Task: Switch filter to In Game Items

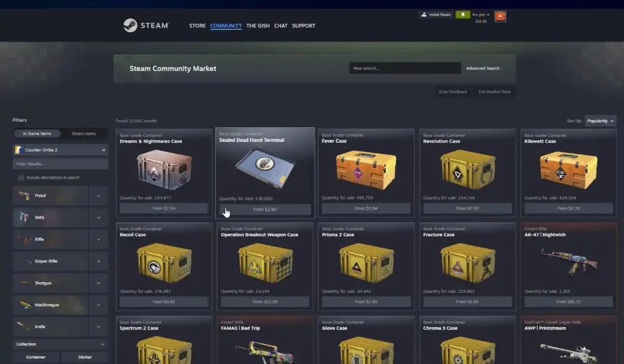Action: click(x=37, y=134)
